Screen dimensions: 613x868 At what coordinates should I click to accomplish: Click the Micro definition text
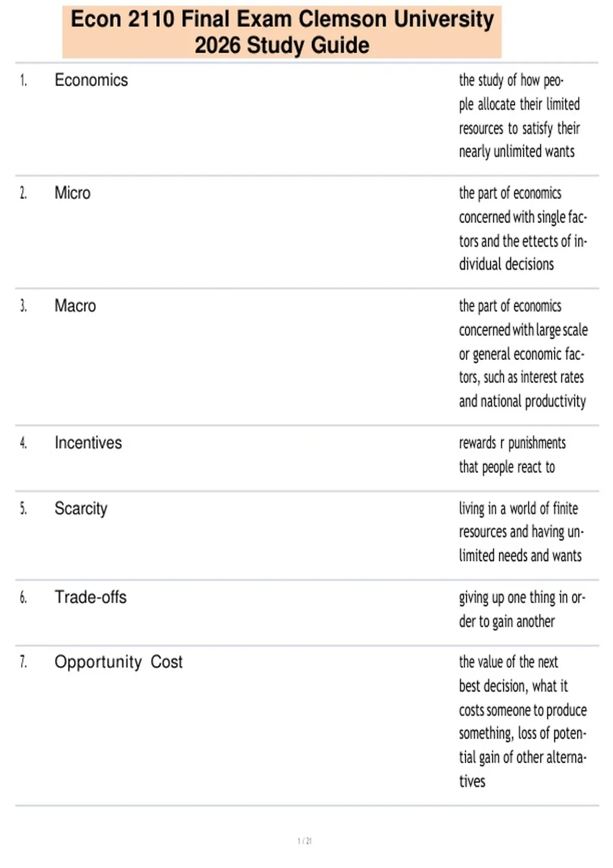[x=523, y=229]
